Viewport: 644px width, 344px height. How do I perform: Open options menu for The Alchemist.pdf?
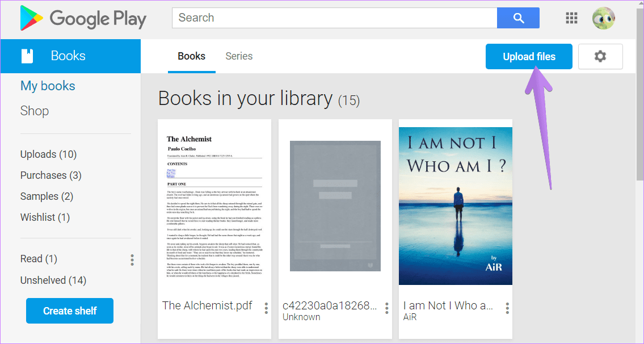[x=266, y=308]
